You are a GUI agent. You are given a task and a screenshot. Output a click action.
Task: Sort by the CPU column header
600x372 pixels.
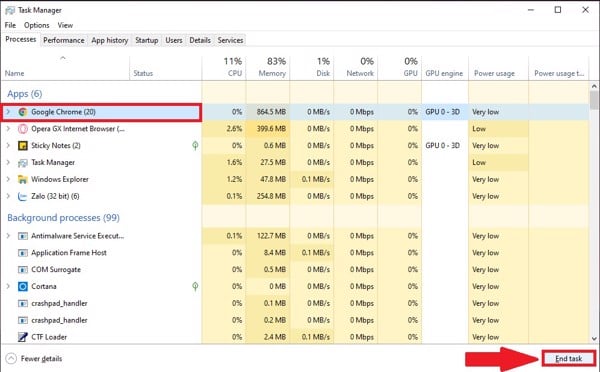pyautogui.click(x=224, y=68)
